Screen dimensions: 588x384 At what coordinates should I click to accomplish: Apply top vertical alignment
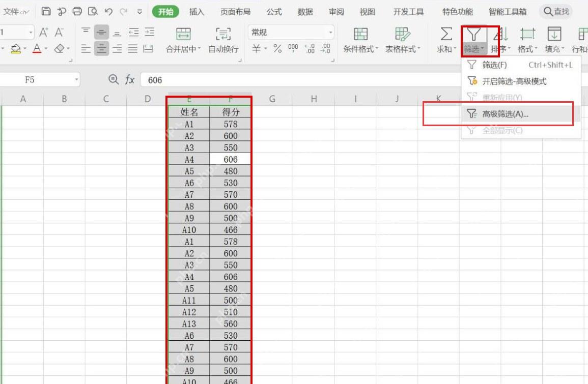[86, 32]
